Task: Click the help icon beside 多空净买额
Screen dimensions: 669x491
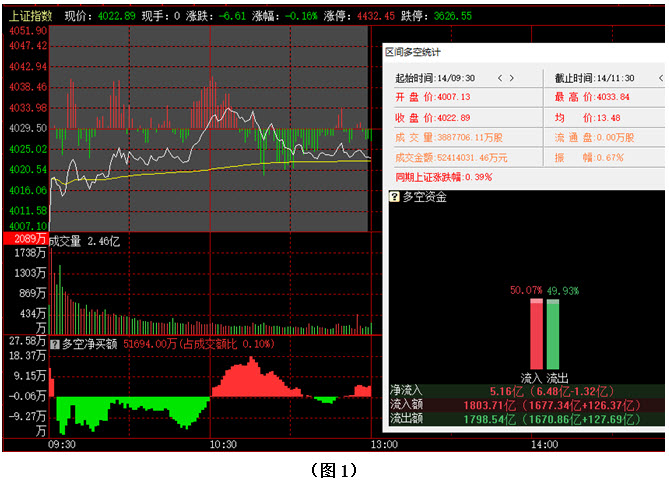Action: coord(55,344)
